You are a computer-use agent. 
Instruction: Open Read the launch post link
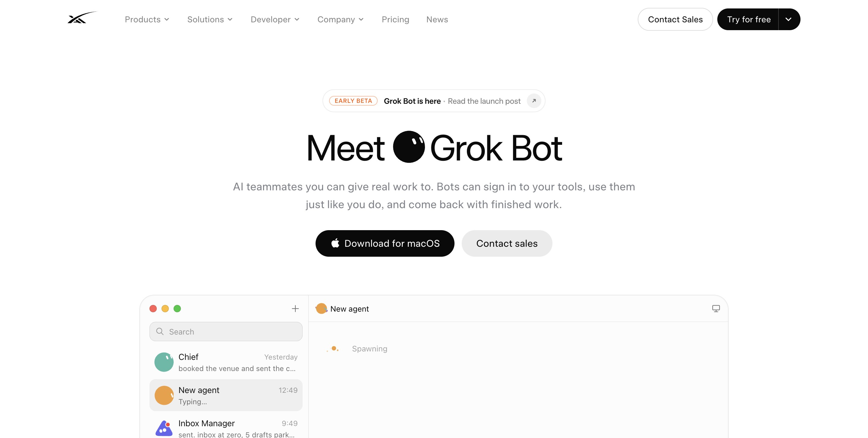pyautogui.click(x=484, y=101)
